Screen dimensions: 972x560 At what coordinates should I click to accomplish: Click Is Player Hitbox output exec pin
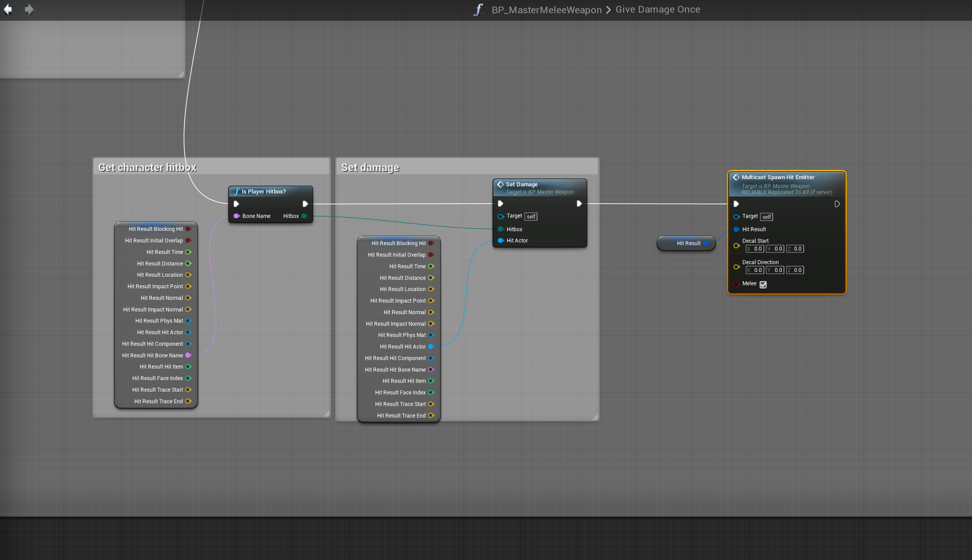pos(305,204)
